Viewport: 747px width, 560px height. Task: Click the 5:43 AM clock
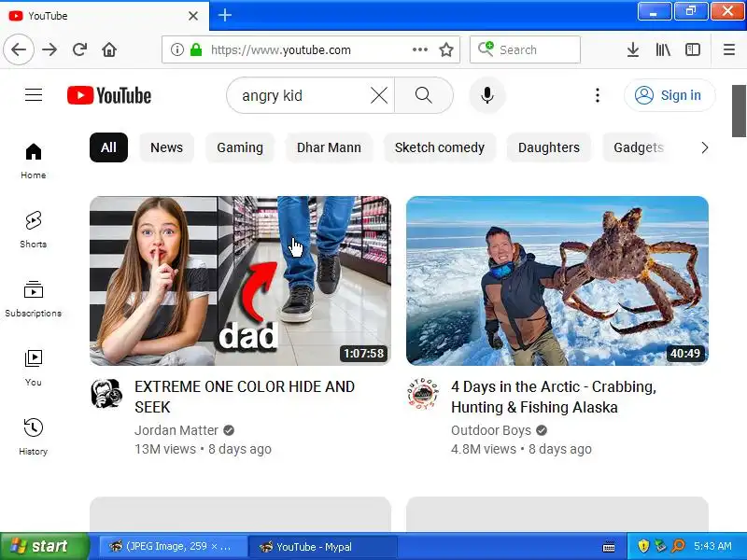pyautogui.click(x=712, y=546)
